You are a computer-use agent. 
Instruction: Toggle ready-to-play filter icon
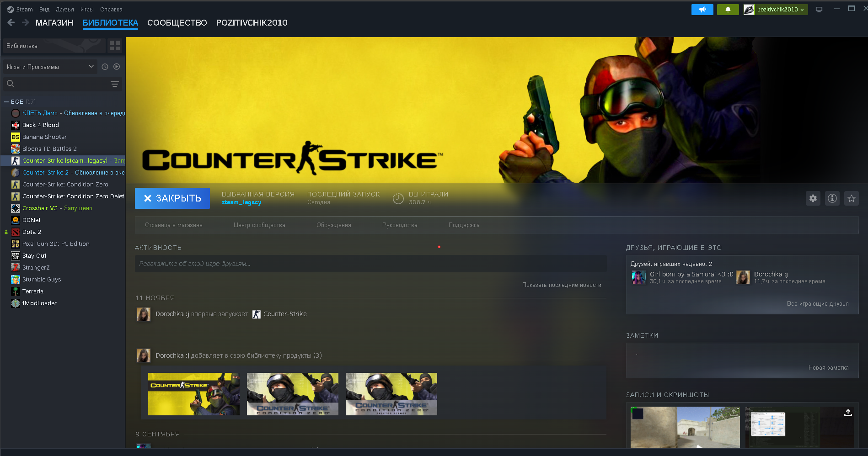tap(117, 67)
